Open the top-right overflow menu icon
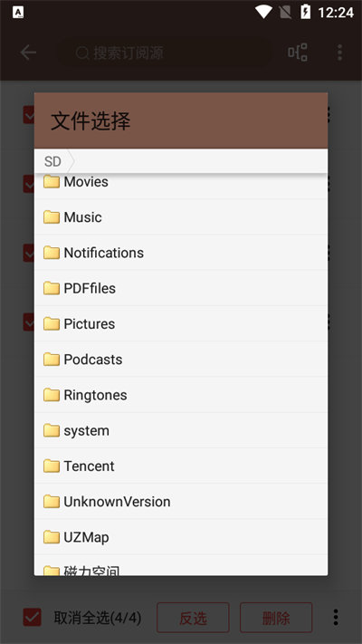 tap(339, 53)
